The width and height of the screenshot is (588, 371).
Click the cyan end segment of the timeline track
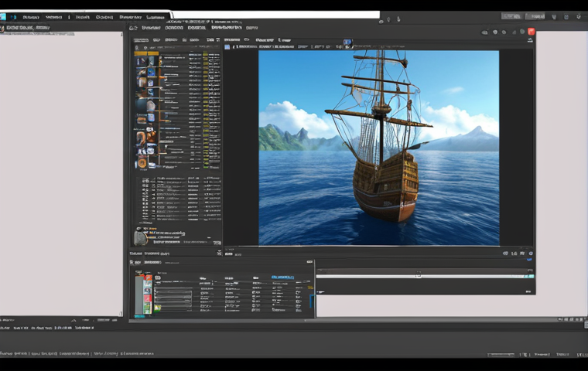[528, 276]
